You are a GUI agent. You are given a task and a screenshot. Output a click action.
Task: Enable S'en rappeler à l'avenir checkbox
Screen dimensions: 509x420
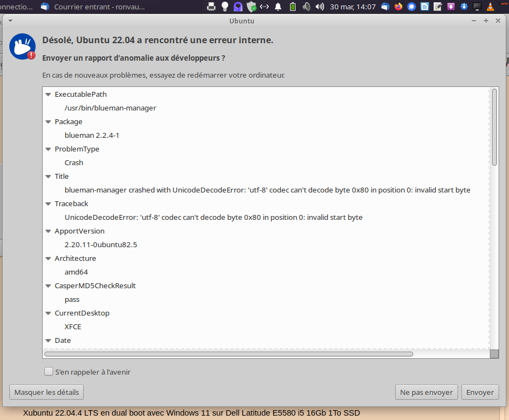(x=49, y=371)
